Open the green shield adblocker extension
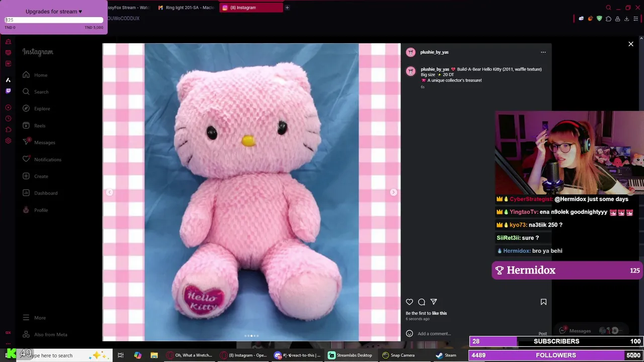Viewport: 644px width, 362px height. tap(599, 19)
